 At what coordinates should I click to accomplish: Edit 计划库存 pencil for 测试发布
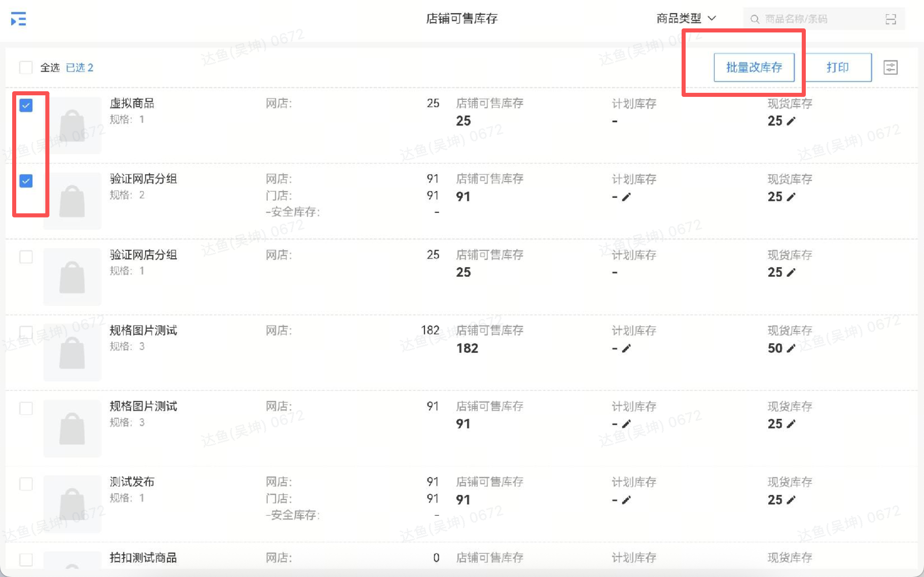coord(626,500)
